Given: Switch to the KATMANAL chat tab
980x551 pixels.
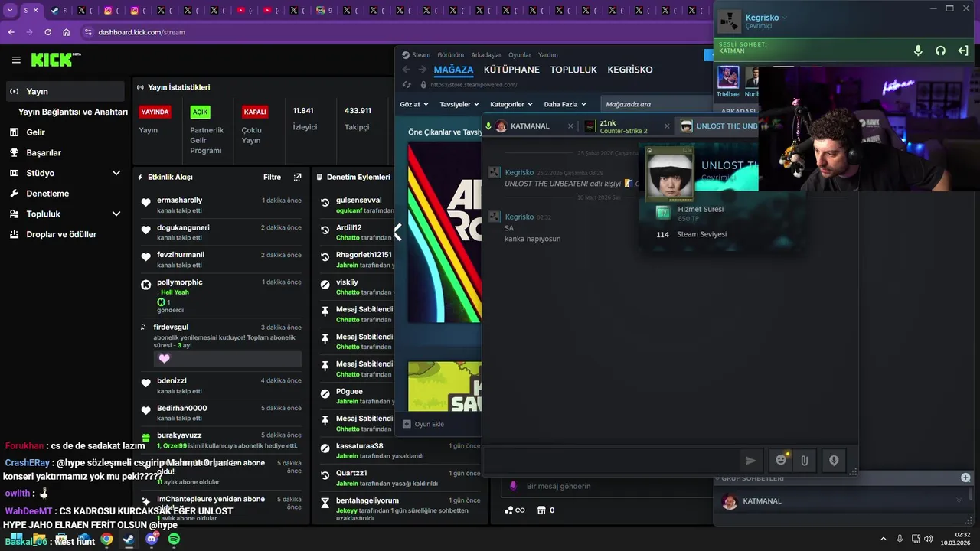Looking at the screenshot, I should coord(530,126).
